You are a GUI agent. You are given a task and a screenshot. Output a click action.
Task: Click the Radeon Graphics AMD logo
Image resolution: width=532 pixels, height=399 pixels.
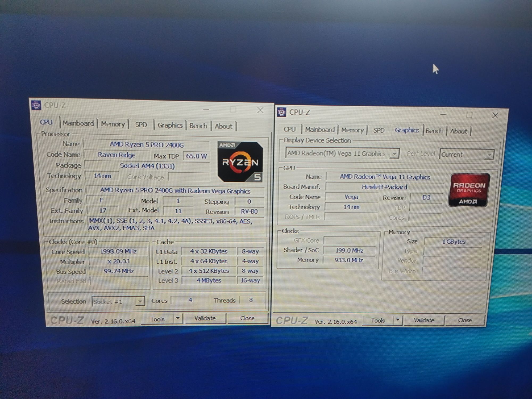[x=469, y=190]
